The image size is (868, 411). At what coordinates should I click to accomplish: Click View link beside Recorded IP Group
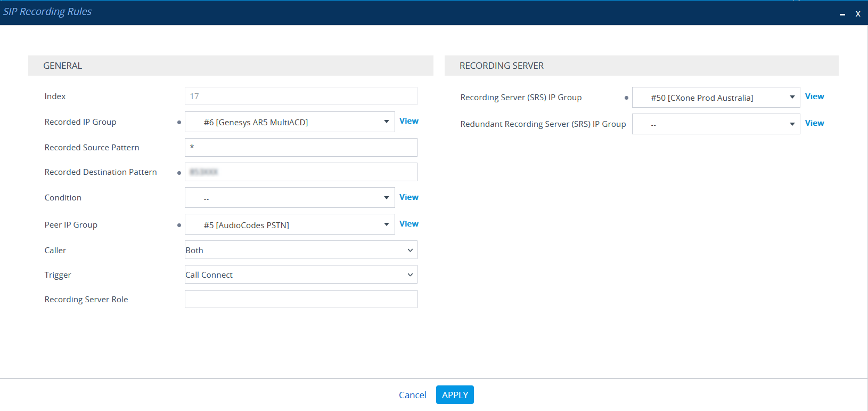point(408,121)
